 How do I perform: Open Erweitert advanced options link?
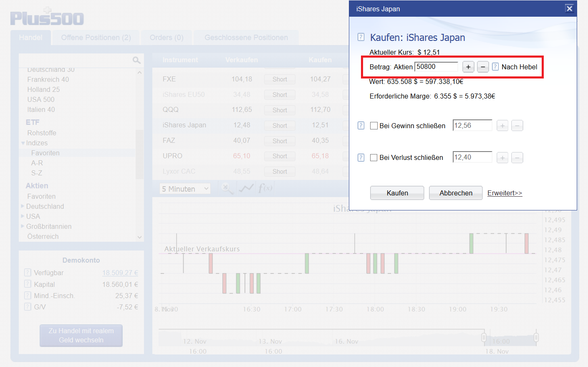point(505,193)
